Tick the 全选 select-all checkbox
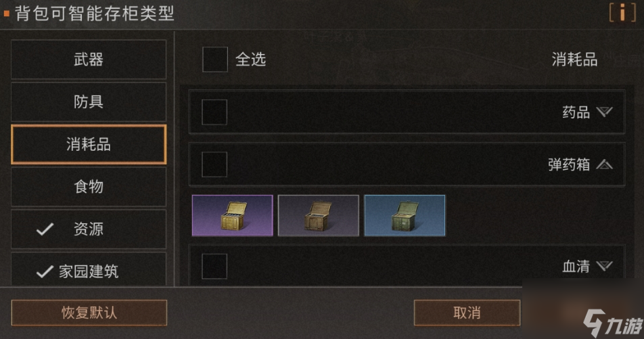This screenshot has width=644, height=339. 215,60
